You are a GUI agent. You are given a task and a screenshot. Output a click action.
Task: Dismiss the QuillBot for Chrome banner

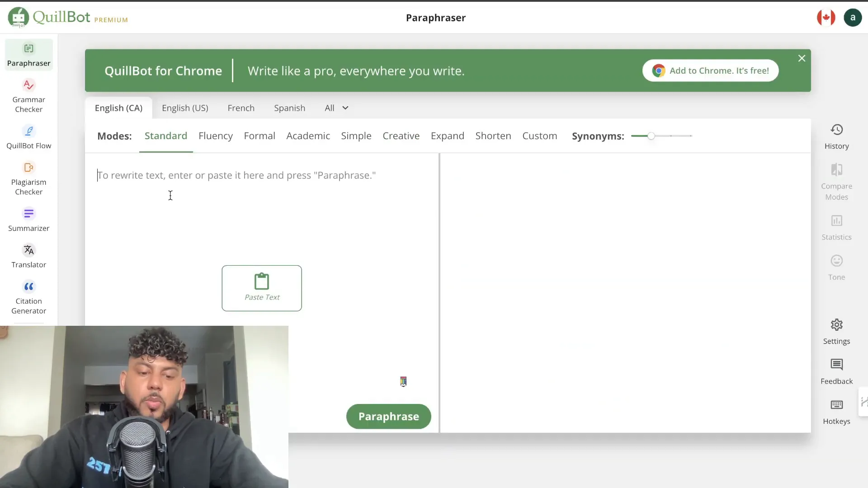click(x=801, y=58)
